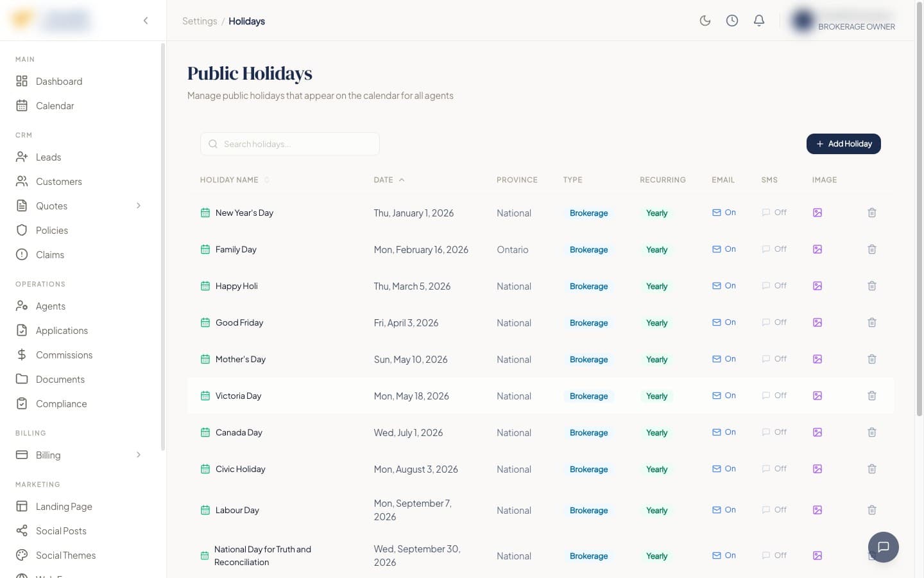
Task: Go to Settings breadcrumb link
Action: click(x=200, y=21)
